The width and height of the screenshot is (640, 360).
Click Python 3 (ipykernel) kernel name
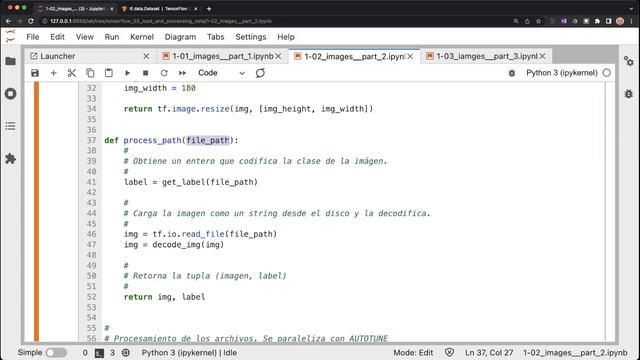click(562, 73)
